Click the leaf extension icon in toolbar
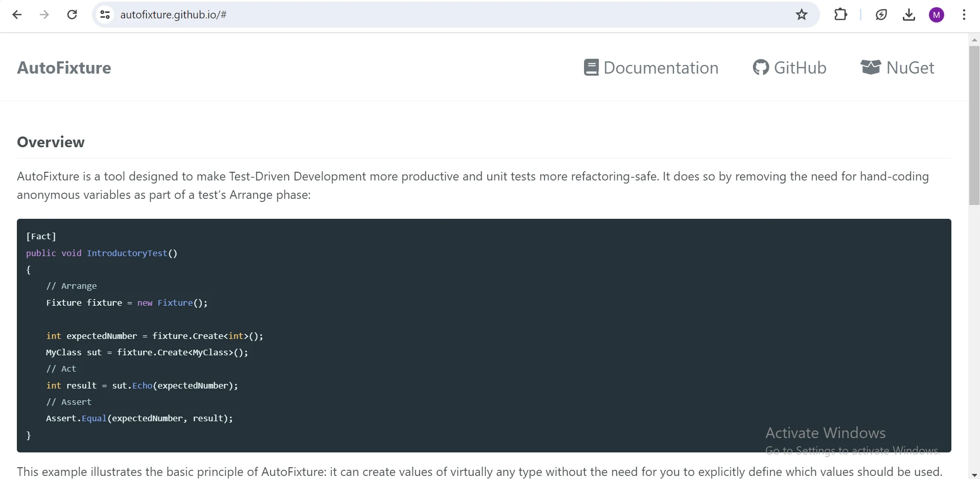The width and height of the screenshot is (980, 479). [881, 15]
